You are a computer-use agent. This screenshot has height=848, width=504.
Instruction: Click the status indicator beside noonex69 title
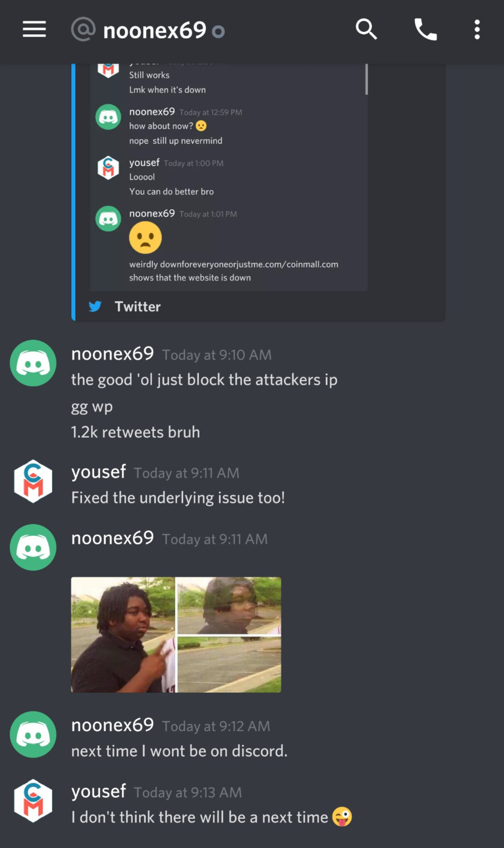[218, 31]
